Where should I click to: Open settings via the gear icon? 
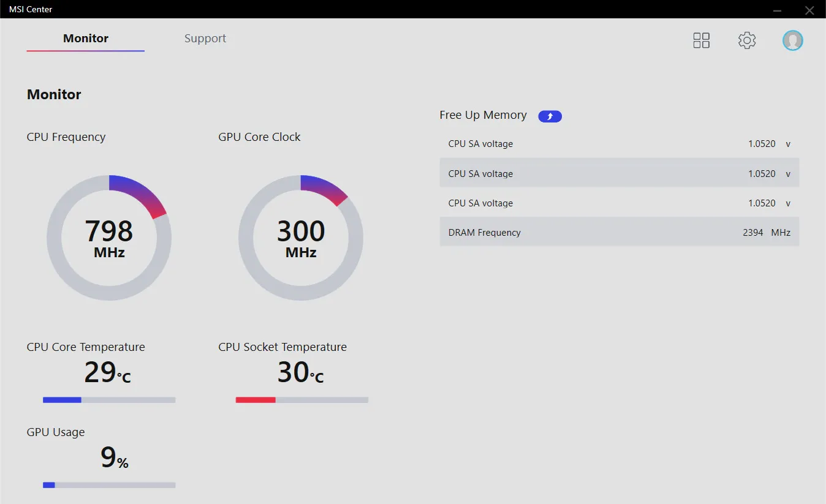pos(746,40)
